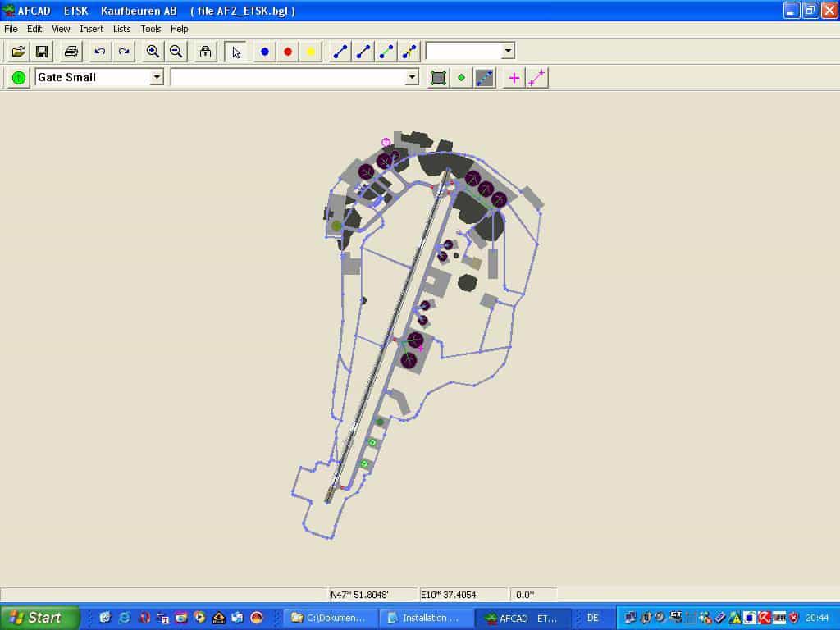Toggle the pressed blue dashed-line button

coord(485,78)
